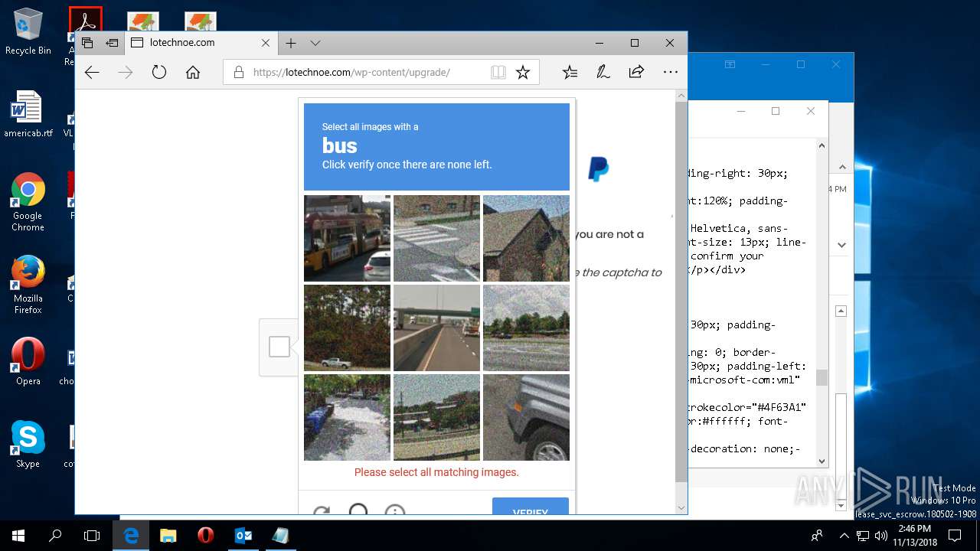The height and width of the screenshot is (551, 980).
Task: Select the tile with blue trash bins
Action: tap(347, 417)
